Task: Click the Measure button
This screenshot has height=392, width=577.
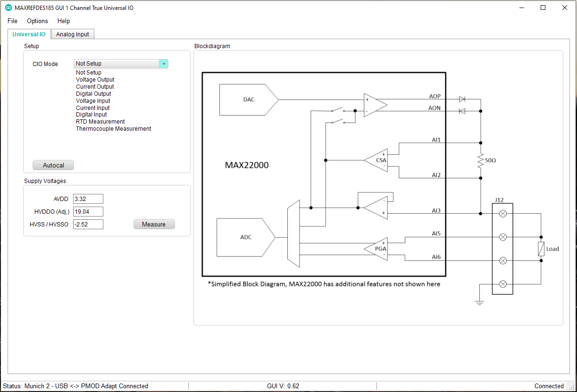Action: click(x=154, y=225)
